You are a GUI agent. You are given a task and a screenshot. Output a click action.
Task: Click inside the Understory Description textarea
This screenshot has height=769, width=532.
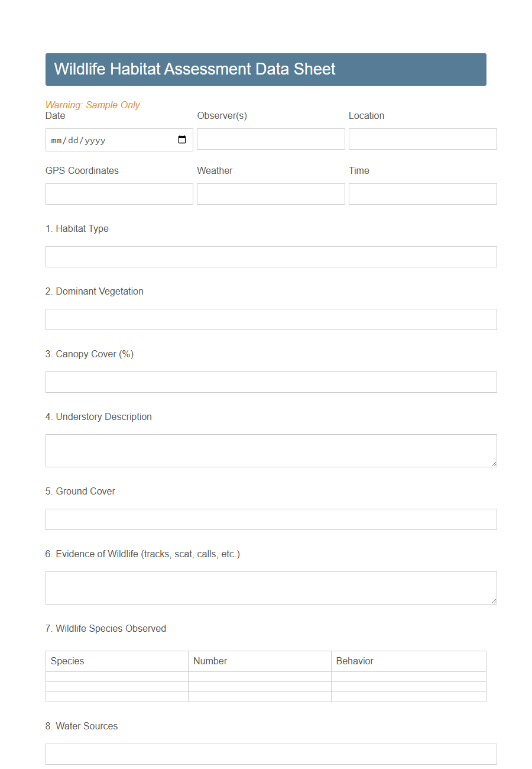[271, 450]
